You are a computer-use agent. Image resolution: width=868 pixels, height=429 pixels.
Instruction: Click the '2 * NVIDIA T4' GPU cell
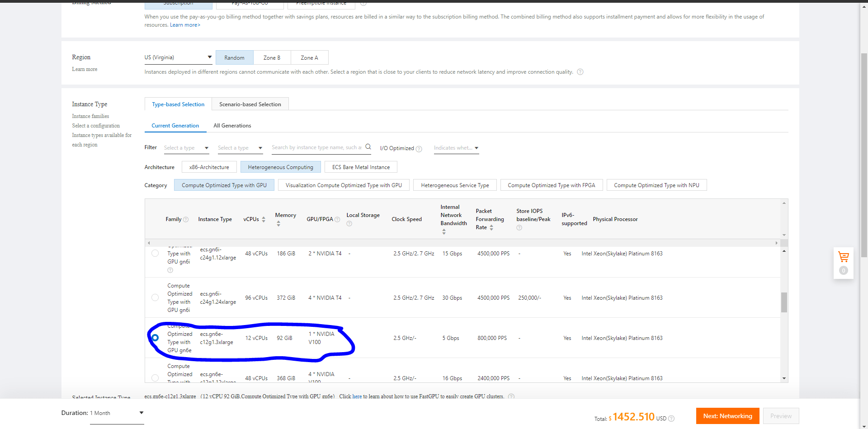[x=325, y=254]
